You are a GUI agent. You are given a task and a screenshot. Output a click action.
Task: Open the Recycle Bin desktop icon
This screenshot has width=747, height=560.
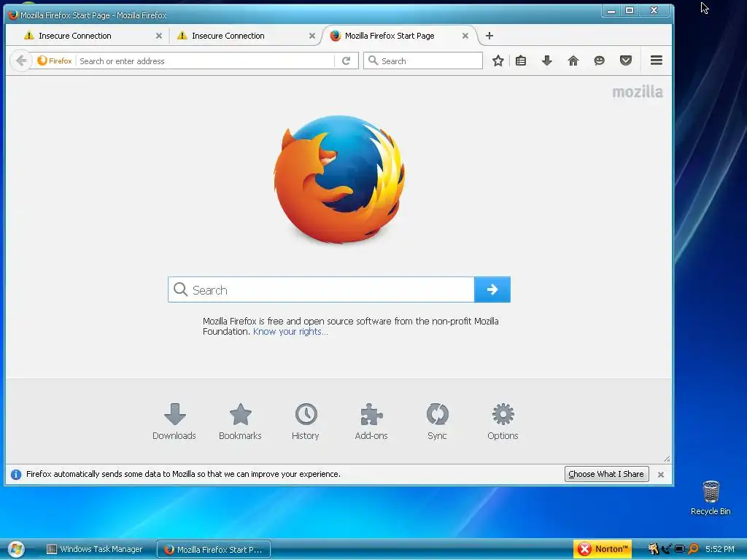[x=711, y=497]
